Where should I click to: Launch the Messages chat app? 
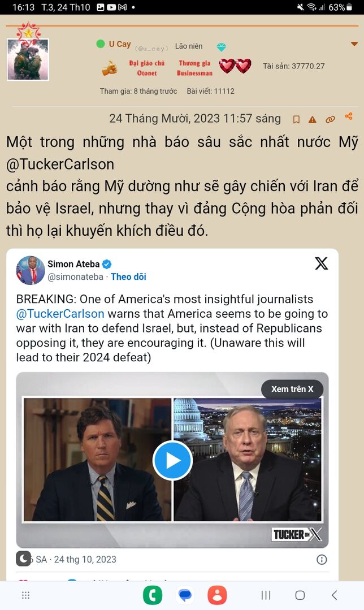(x=185, y=595)
